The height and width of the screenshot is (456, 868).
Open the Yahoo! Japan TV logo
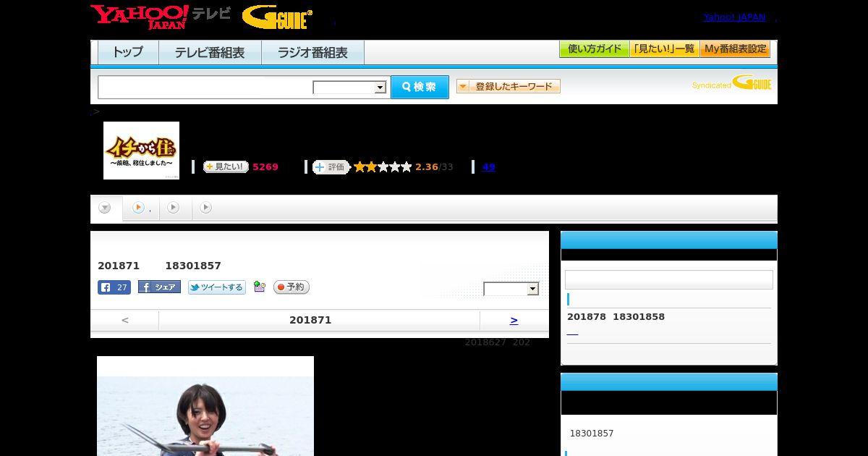pyautogui.click(x=161, y=17)
